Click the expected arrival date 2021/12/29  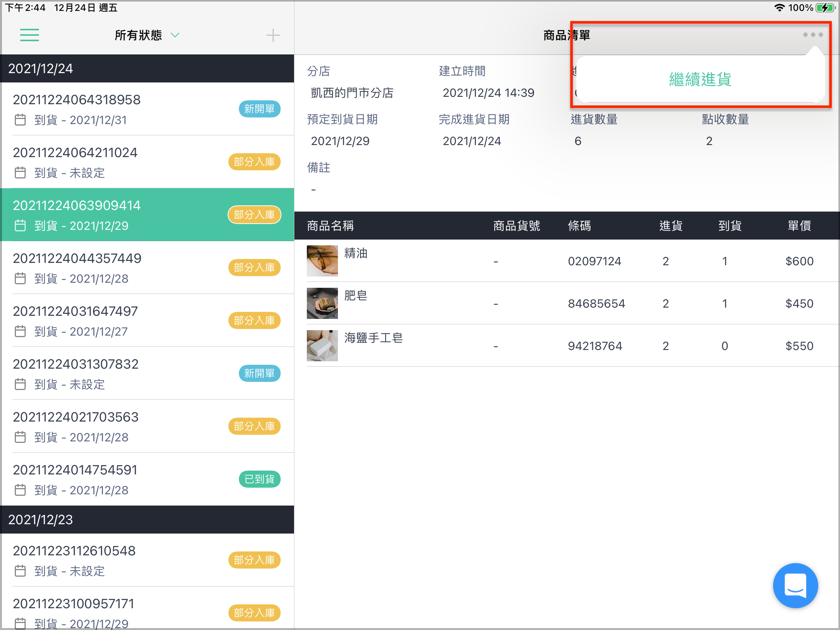coord(340,141)
